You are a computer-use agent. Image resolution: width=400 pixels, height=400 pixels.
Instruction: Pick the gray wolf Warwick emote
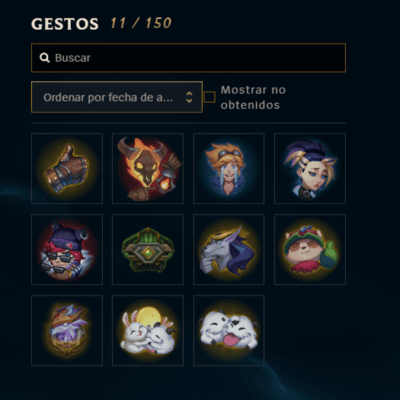point(229,249)
